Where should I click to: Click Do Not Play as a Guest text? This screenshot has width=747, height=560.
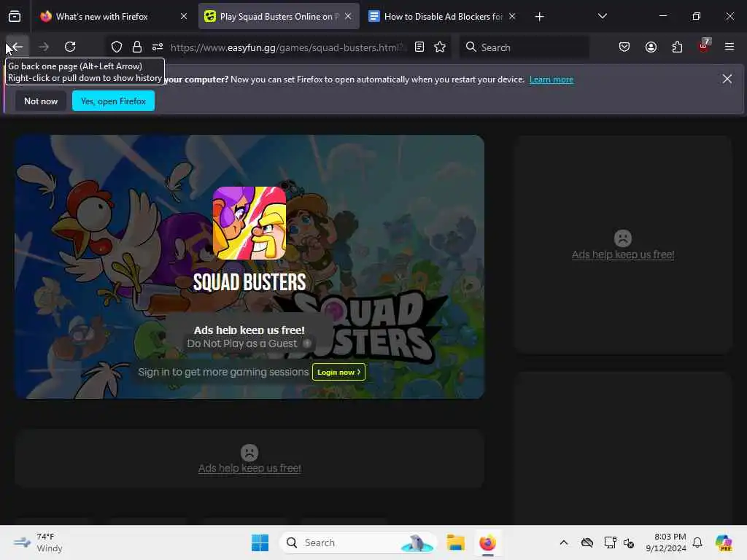click(x=241, y=343)
